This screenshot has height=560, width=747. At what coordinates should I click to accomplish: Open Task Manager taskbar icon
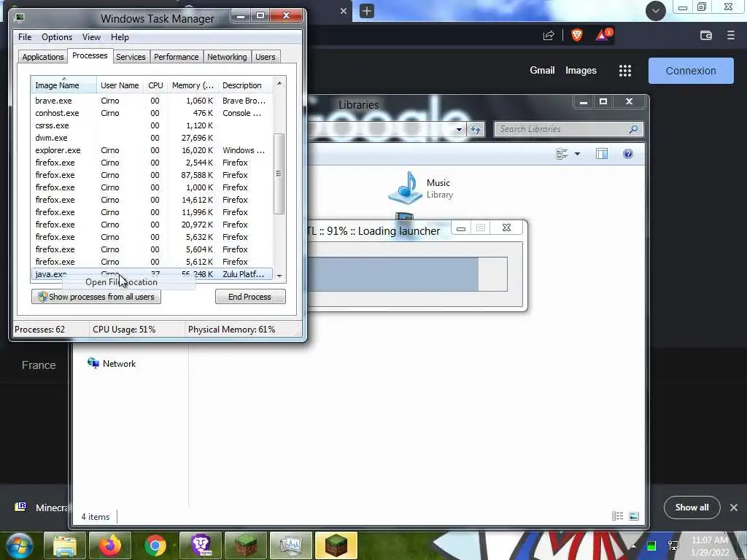pos(290,545)
